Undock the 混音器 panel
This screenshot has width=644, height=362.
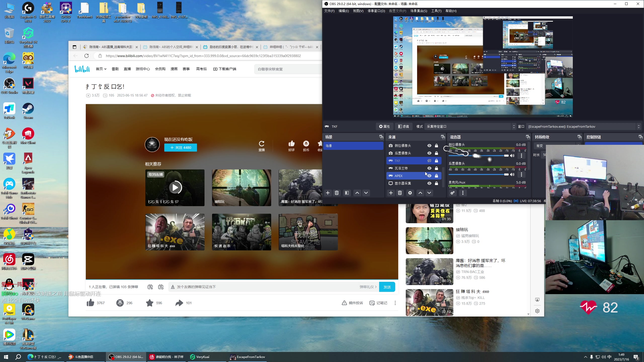pos(528,137)
